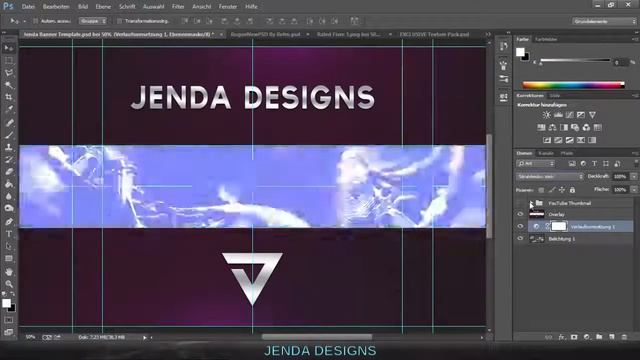Toggle lock image pixels brush icon
Image resolution: width=640 pixels, height=360 pixels.
click(551, 190)
